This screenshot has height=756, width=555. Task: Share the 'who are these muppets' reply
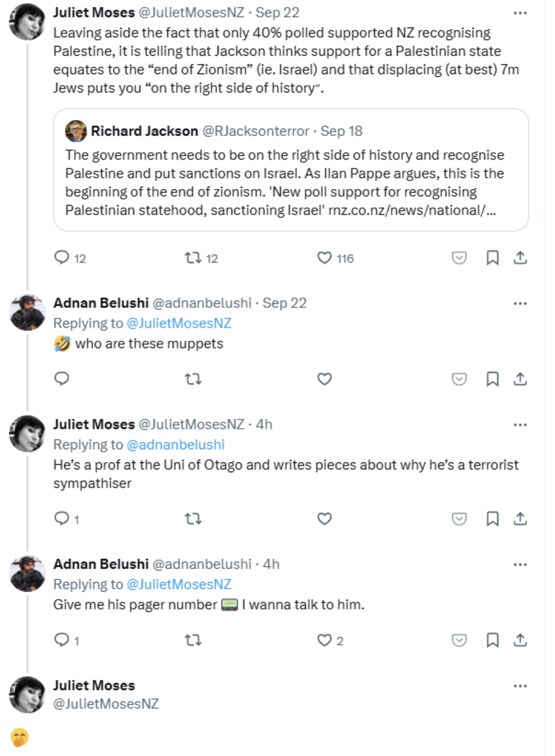pyautogui.click(x=520, y=379)
